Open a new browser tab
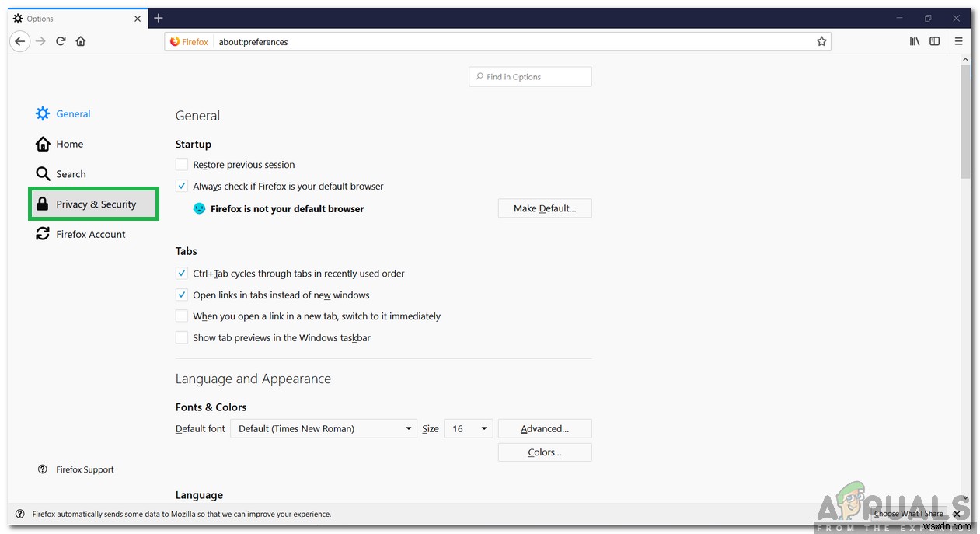Image resolution: width=980 pixels, height=534 pixels. (159, 18)
